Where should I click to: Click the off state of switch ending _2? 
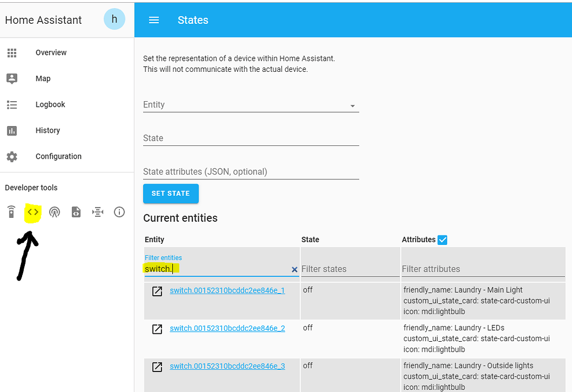pyautogui.click(x=308, y=328)
